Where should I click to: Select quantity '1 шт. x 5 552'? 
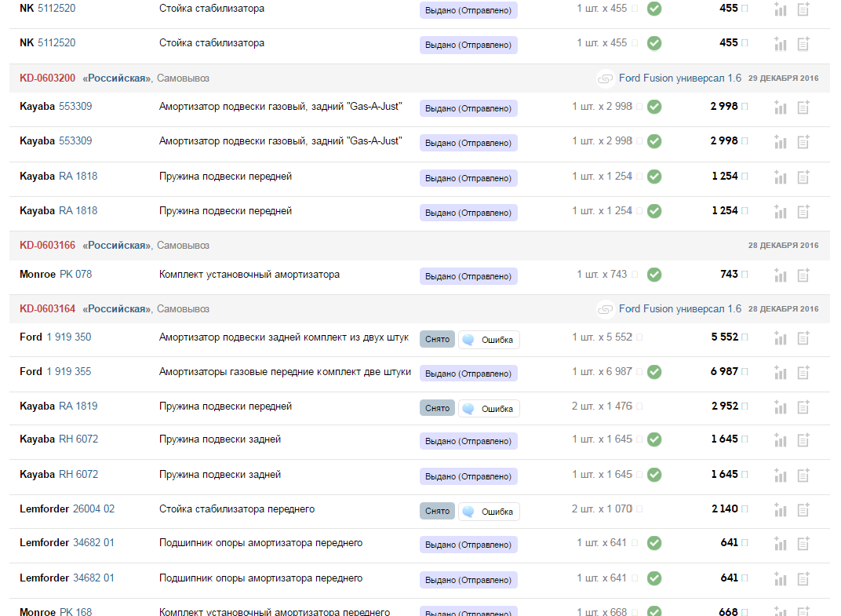(x=603, y=337)
